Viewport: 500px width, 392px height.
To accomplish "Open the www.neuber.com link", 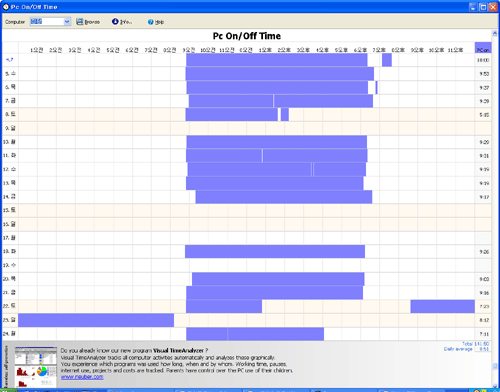I will [82, 377].
